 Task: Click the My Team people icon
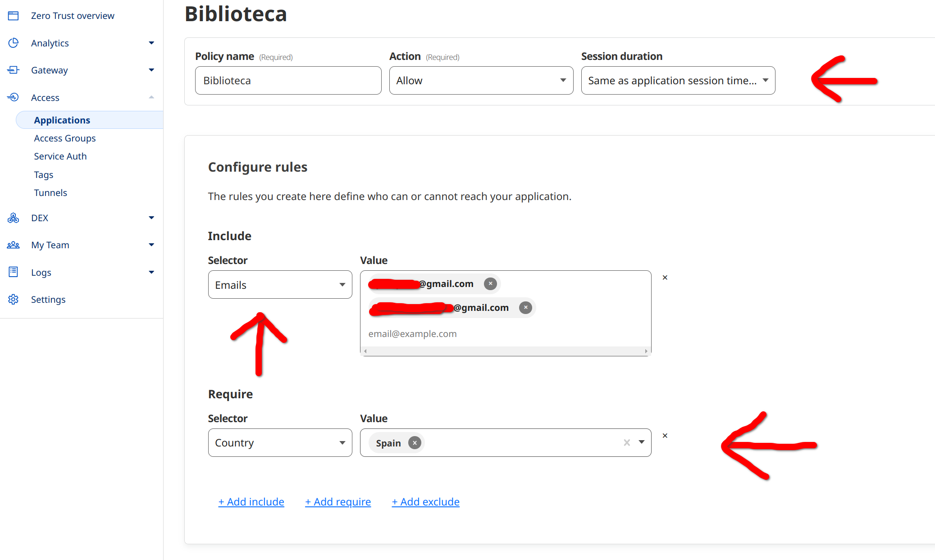pyautogui.click(x=14, y=245)
